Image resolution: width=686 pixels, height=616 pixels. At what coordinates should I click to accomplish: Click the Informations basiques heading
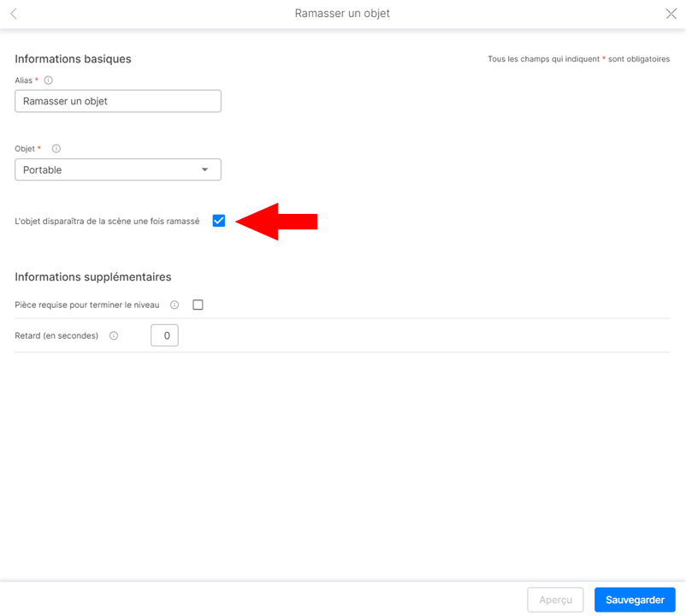point(73,59)
